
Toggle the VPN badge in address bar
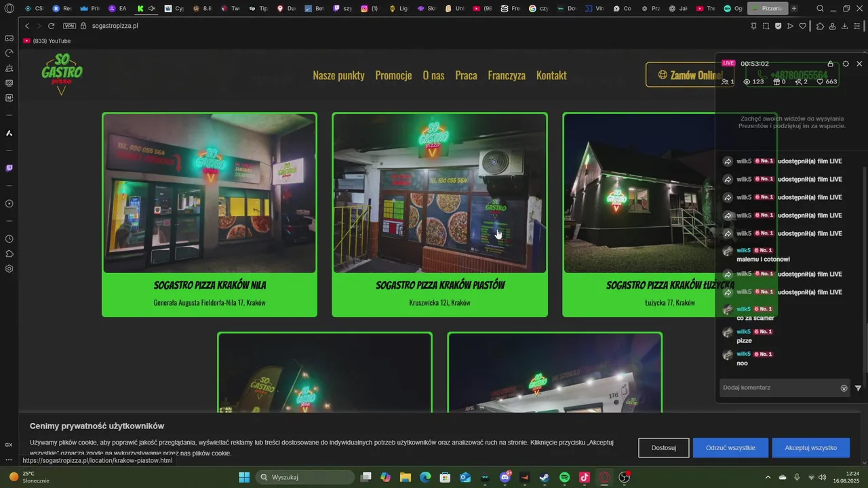(x=69, y=26)
